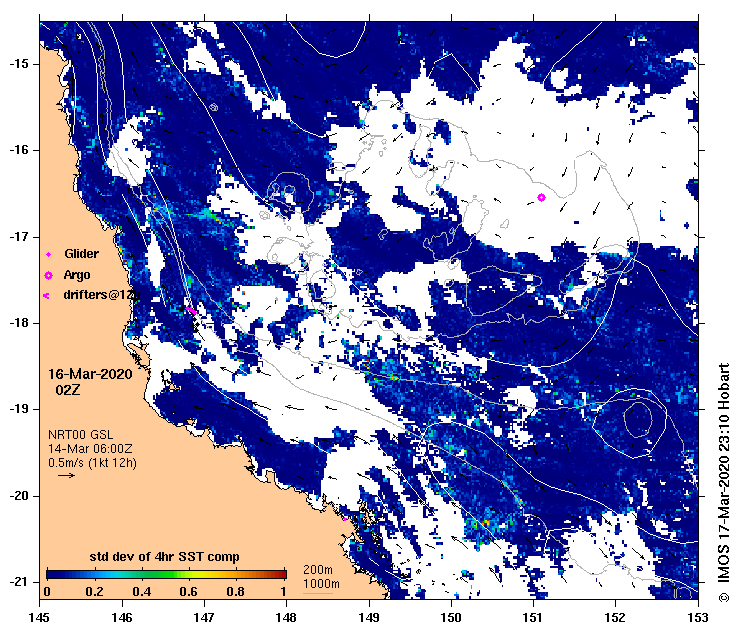The image size is (741, 634).
Task: Click the '14-Mar 06:00Z' text
Action: click(x=90, y=448)
